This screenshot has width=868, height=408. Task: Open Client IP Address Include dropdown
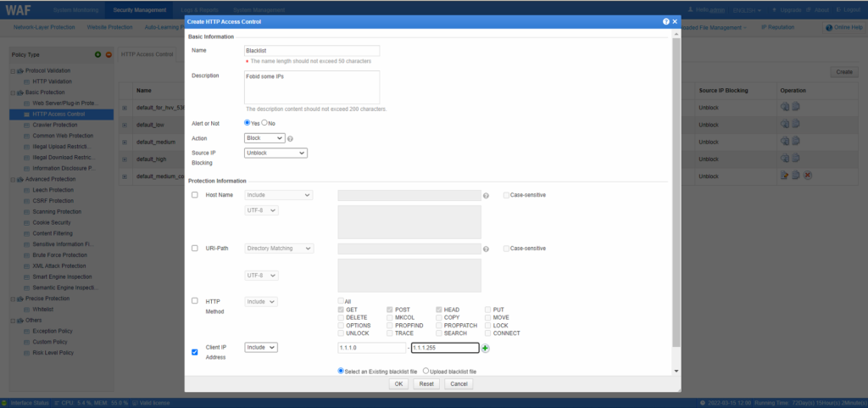point(261,347)
